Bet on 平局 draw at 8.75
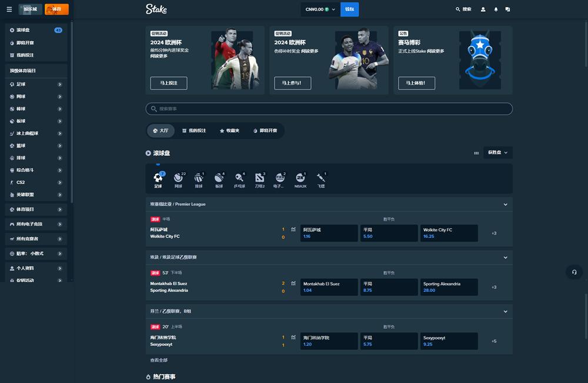Viewport: 588px width, 383px height. (x=389, y=287)
